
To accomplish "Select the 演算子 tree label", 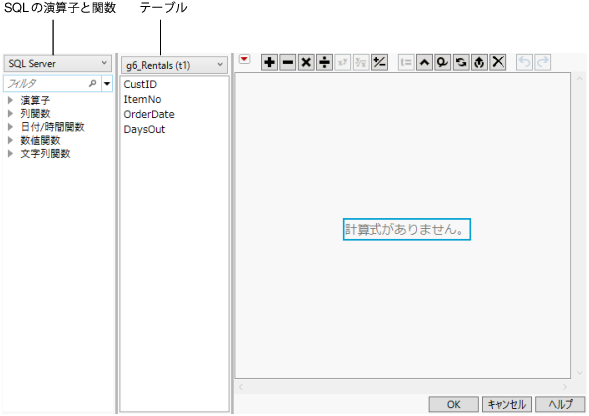I will pos(35,100).
